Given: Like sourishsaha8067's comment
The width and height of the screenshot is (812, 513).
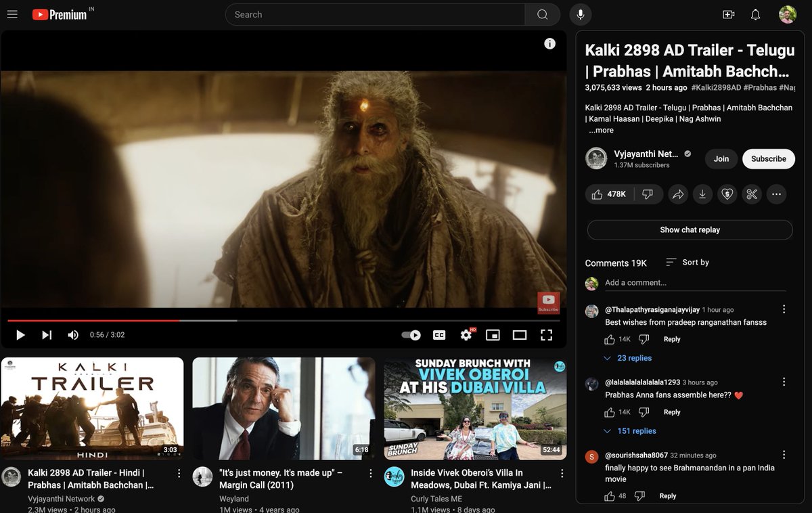Looking at the screenshot, I should click(x=610, y=496).
